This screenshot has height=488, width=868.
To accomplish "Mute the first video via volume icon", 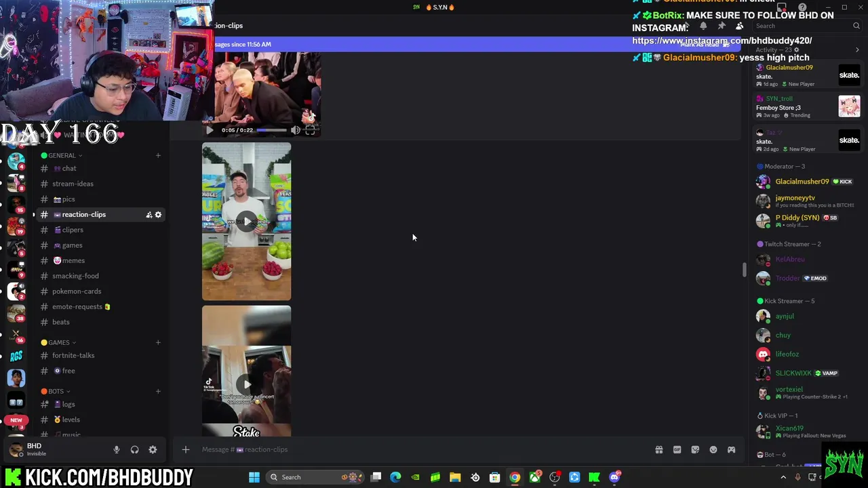I will point(296,130).
